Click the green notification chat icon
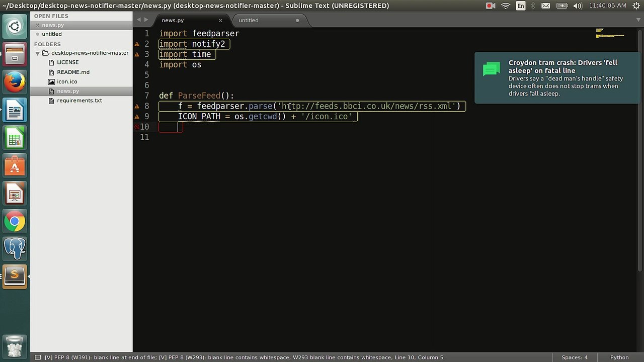This screenshot has height=362, width=644. 491,69
